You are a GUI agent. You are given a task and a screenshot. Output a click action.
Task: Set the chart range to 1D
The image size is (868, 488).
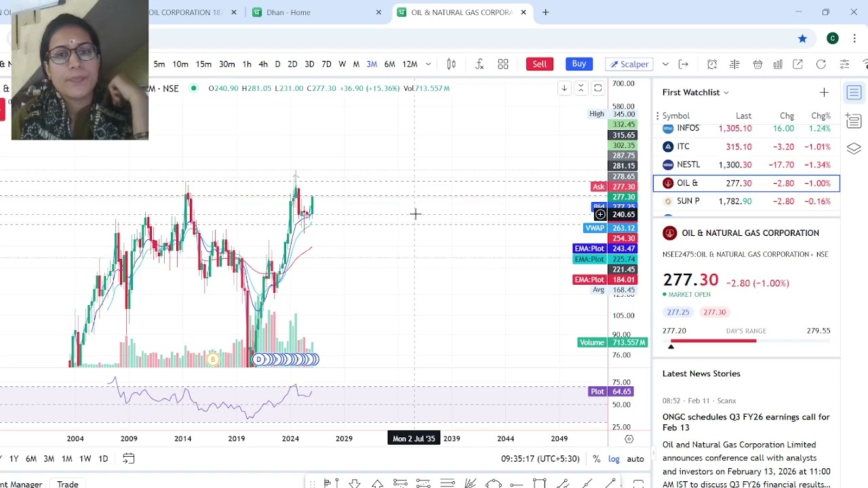pos(103,459)
